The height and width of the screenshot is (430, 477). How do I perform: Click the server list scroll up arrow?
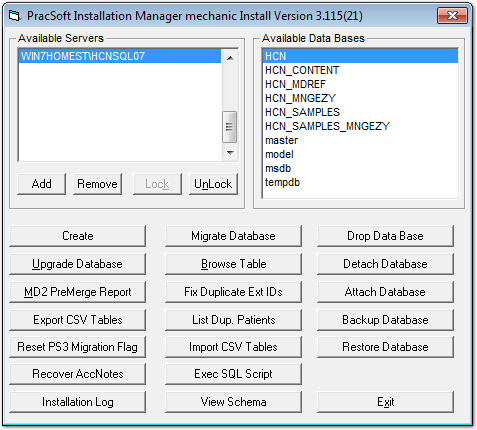tap(230, 58)
